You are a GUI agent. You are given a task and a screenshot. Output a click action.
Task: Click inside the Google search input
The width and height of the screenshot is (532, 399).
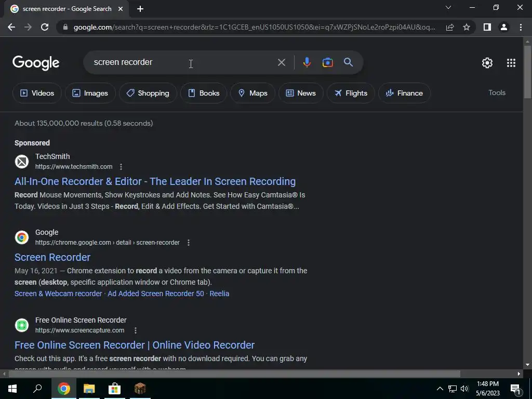183,62
